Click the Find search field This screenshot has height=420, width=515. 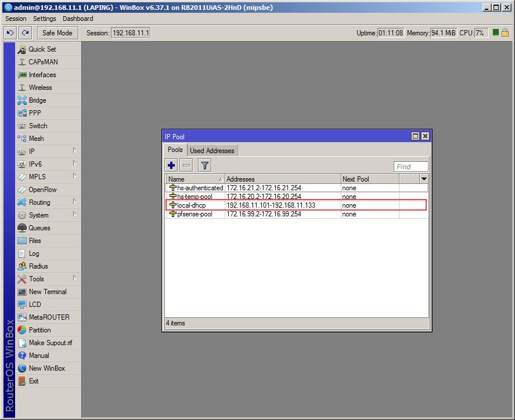tap(411, 166)
